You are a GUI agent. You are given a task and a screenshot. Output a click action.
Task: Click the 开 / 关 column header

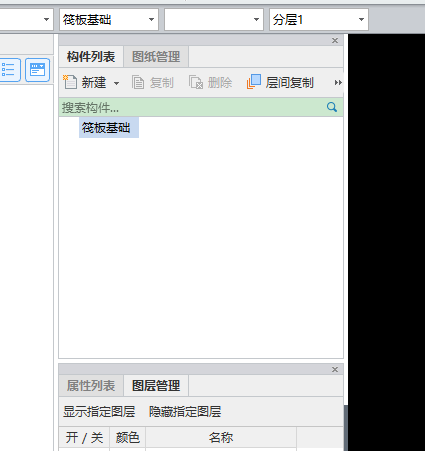click(x=84, y=437)
